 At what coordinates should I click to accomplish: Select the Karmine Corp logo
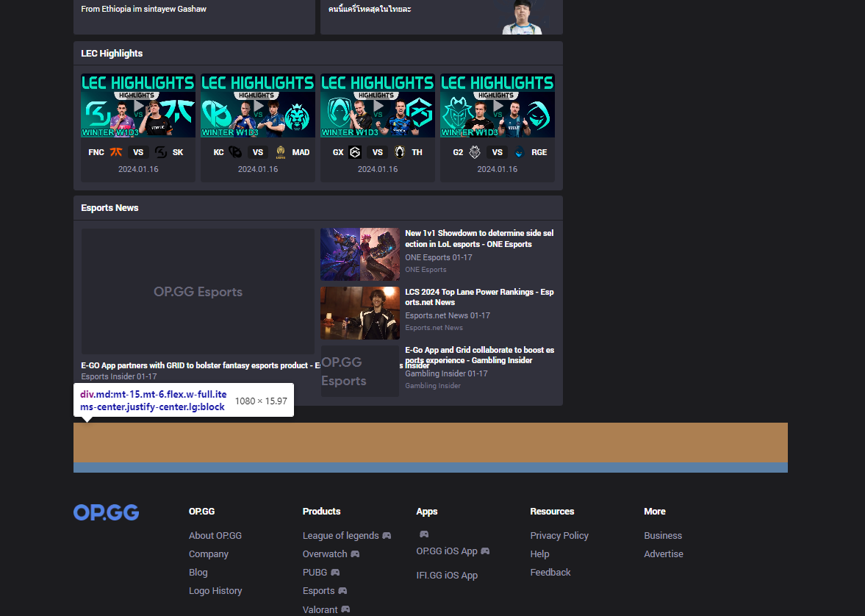[x=236, y=152]
